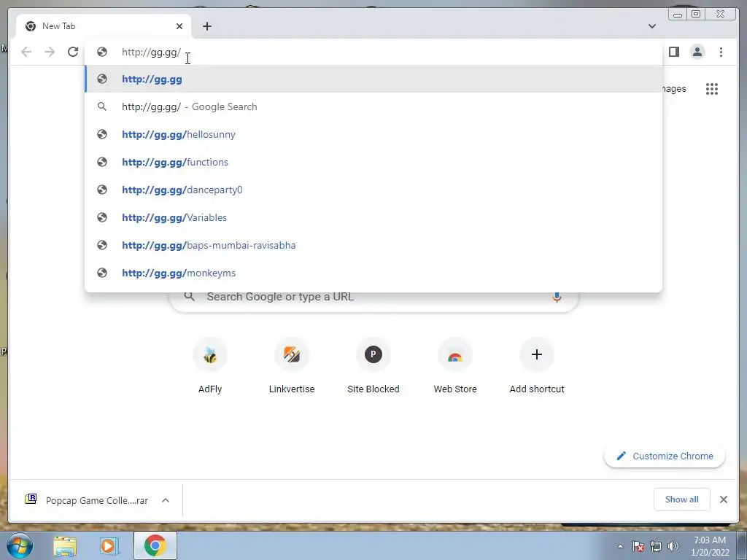The width and height of the screenshot is (747, 560).
Task: Select the gg.gg/hellosunny suggestion
Action: (x=373, y=134)
